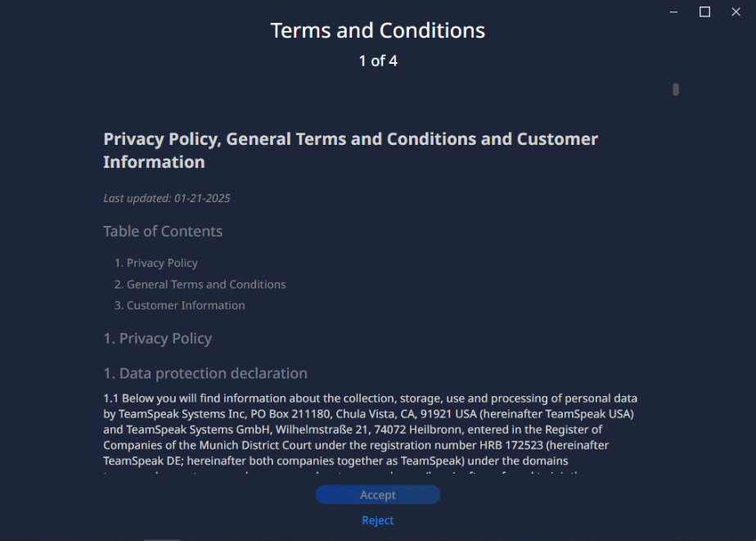Maximize the application window
The height and width of the screenshot is (541, 756).
coord(704,12)
